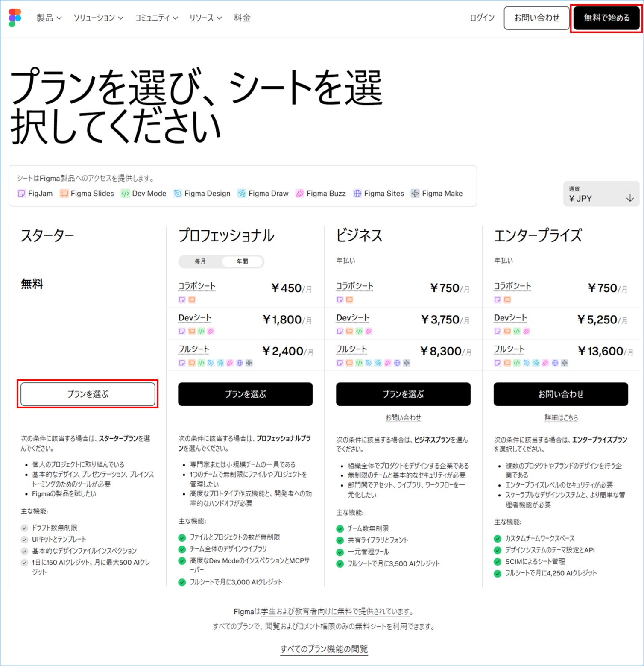Click フルシート label in the ビジネス column

tap(351, 349)
